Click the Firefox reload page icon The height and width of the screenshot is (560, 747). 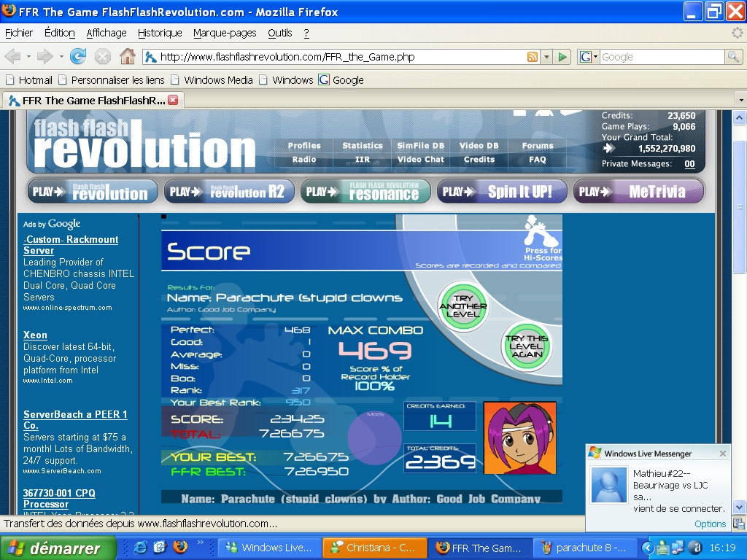[x=78, y=57]
